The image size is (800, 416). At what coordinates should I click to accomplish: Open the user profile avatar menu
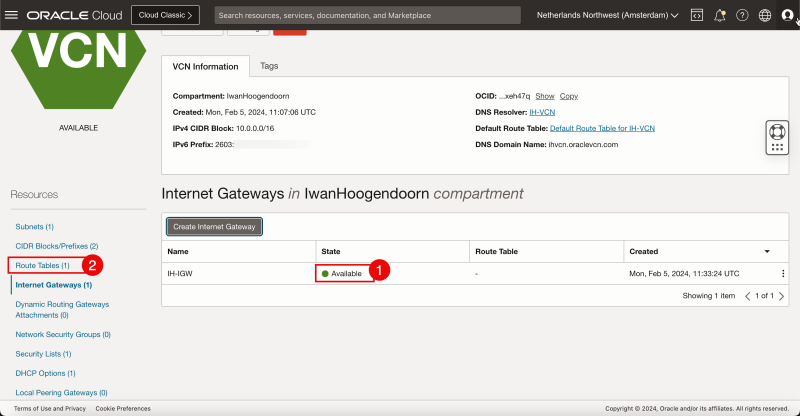tap(787, 15)
